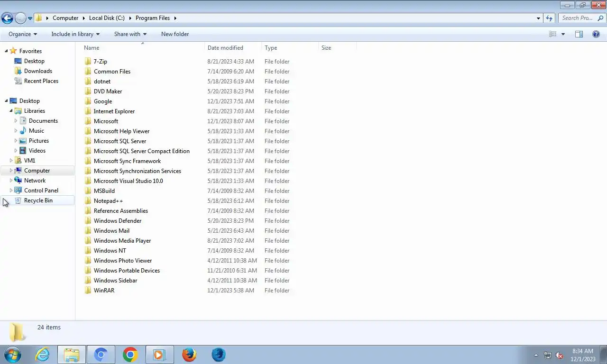
Task: Open the Organize menu
Action: point(23,34)
